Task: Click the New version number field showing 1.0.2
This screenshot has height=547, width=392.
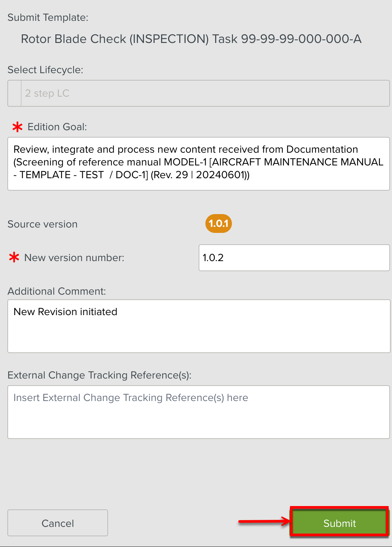Action: 294,258
